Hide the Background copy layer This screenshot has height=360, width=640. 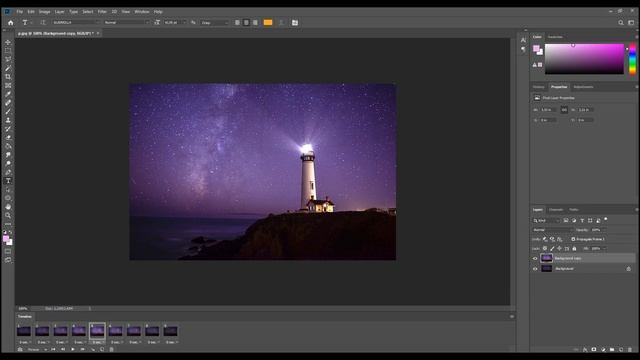tap(535, 258)
